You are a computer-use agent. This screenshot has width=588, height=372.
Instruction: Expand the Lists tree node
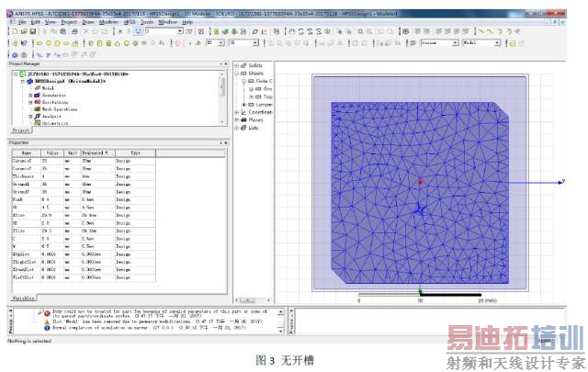tap(237, 128)
